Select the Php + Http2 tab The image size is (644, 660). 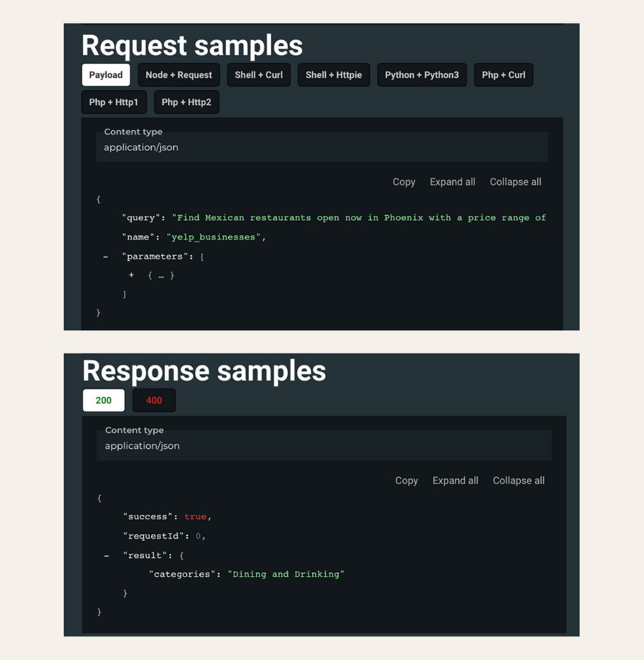coord(186,103)
